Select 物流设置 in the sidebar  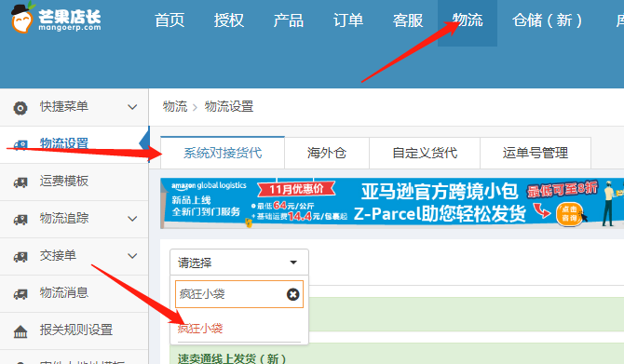click(64, 143)
